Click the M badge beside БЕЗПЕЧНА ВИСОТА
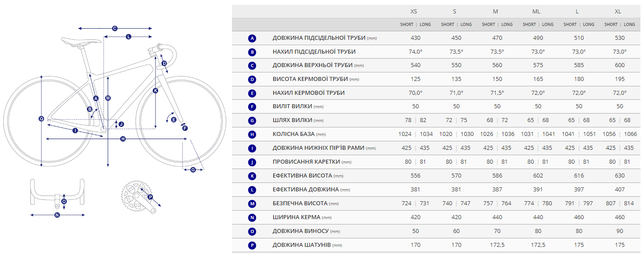644x254 pixels. pyautogui.click(x=252, y=203)
